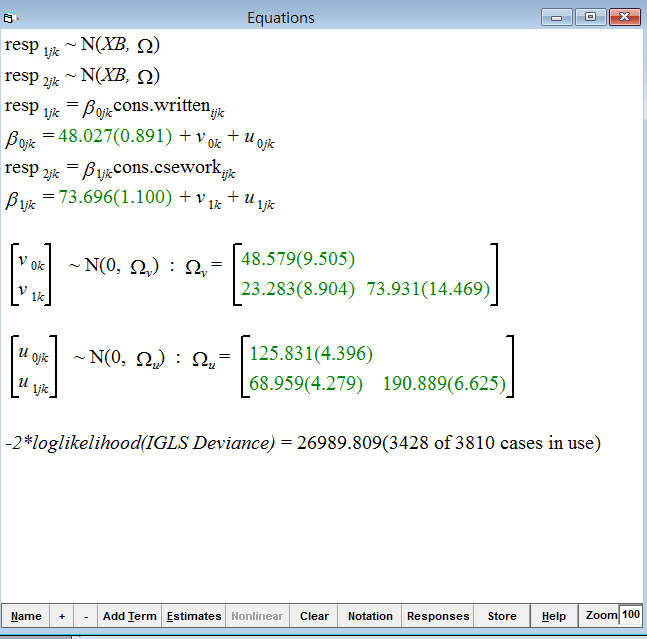Click the Store button
This screenshot has height=639, width=647.
[x=502, y=616]
